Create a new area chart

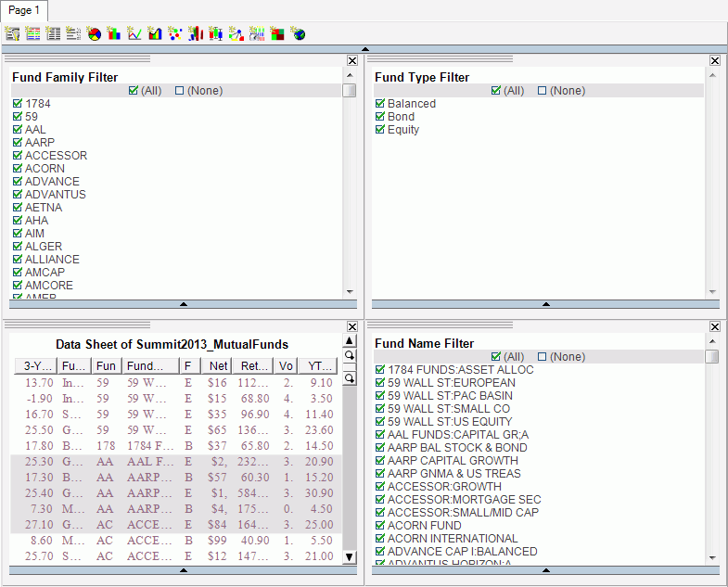[x=155, y=34]
